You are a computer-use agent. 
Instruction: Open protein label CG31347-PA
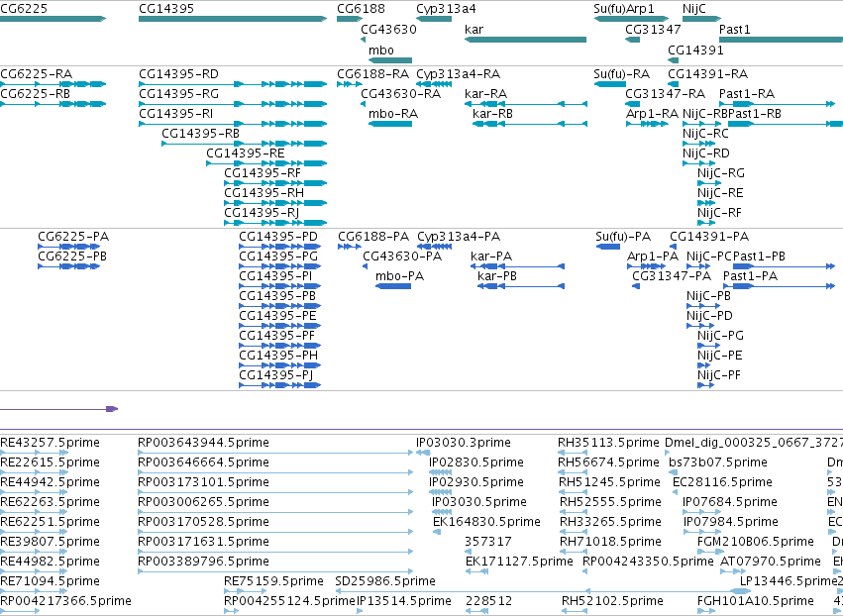672,276
